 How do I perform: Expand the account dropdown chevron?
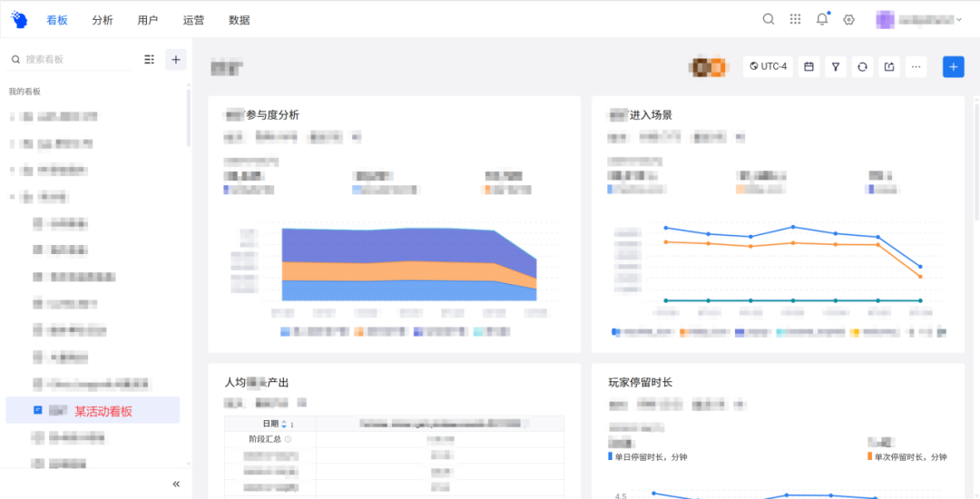coord(959,19)
